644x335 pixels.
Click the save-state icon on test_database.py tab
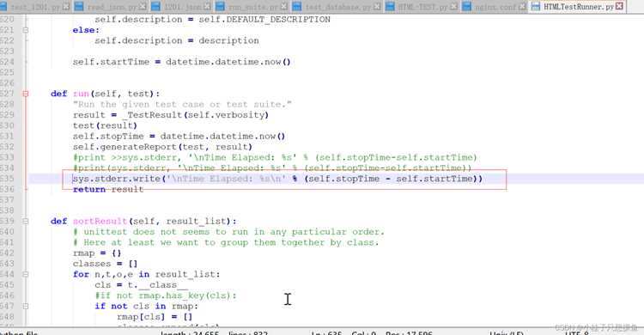click(x=297, y=6)
